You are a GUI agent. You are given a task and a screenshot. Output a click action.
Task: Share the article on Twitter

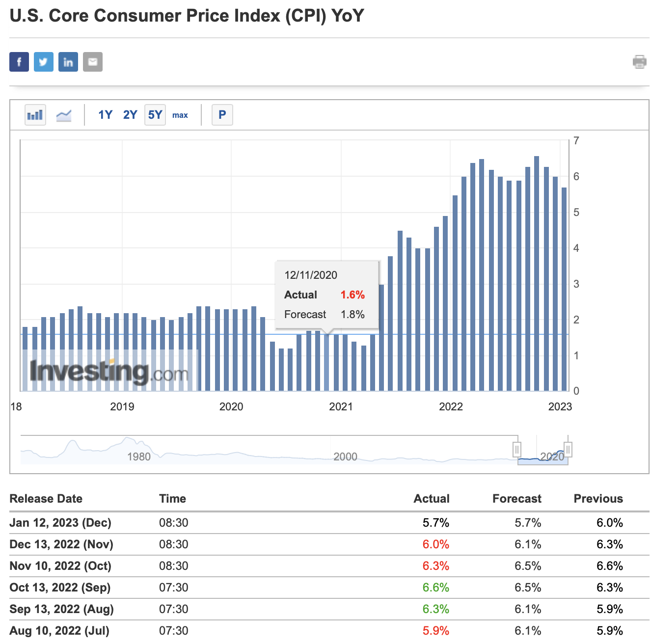pos(43,61)
